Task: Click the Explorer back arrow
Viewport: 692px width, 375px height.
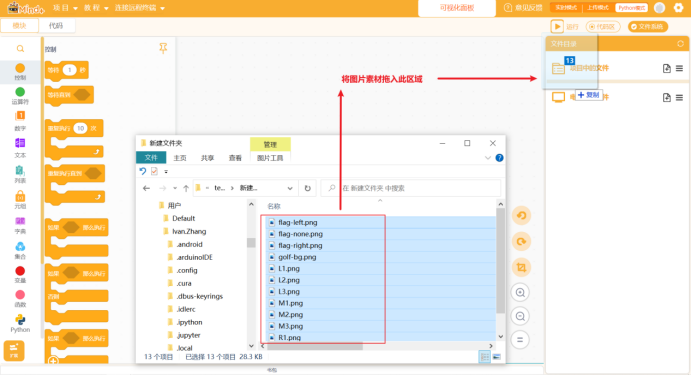Action: (147, 188)
